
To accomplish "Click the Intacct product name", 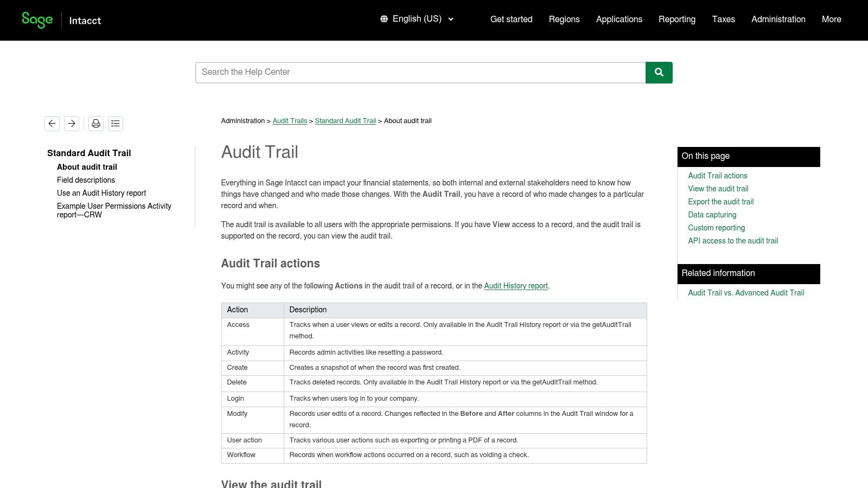I will coord(85,21).
